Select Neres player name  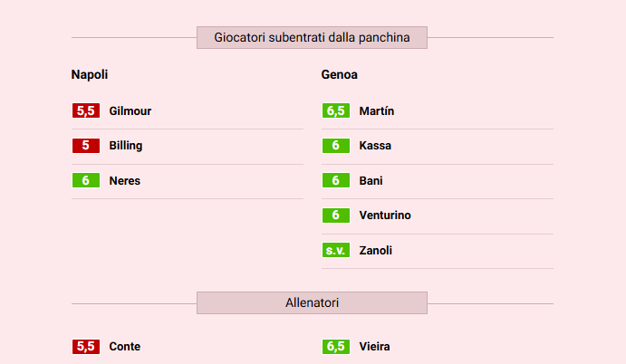pyautogui.click(x=124, y=181)
